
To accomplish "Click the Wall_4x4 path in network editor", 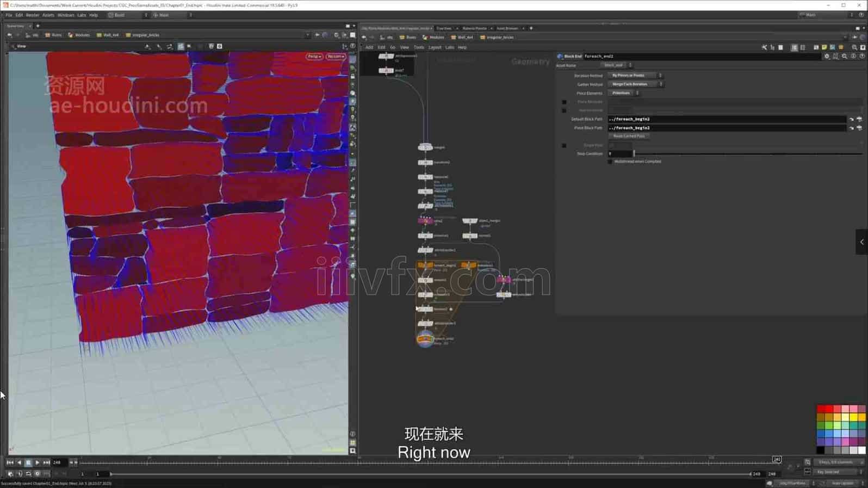I will point(461,38).
